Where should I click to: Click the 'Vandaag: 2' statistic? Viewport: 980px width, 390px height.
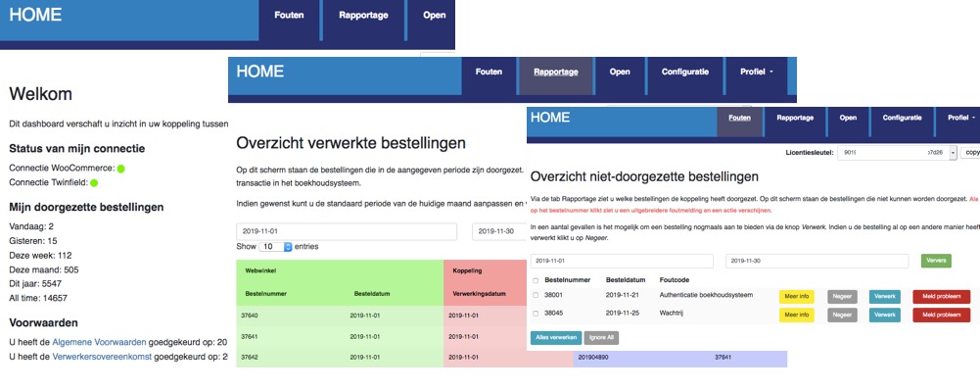click(x=31, y=226)
